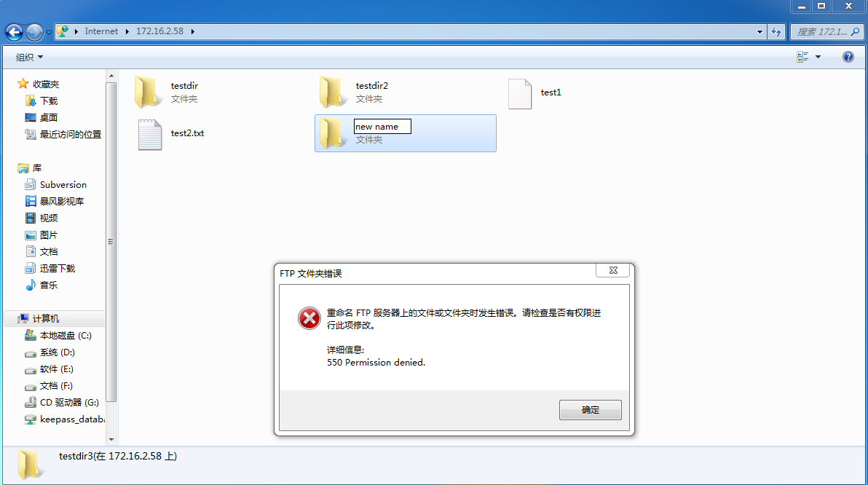Click the refresh icon beside address bar
Viewport: 868px width, 485px height.
click(776, 31)
